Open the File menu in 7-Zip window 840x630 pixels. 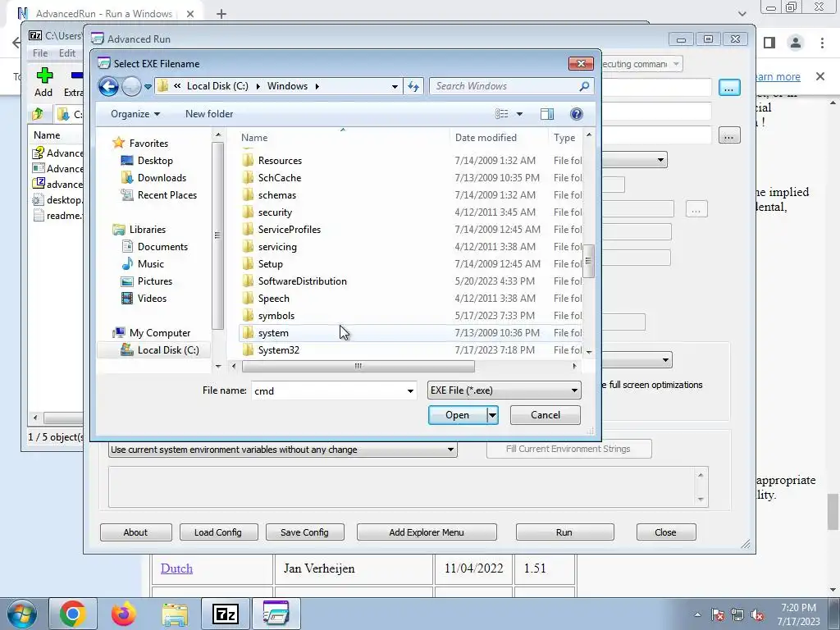point(40,53)
